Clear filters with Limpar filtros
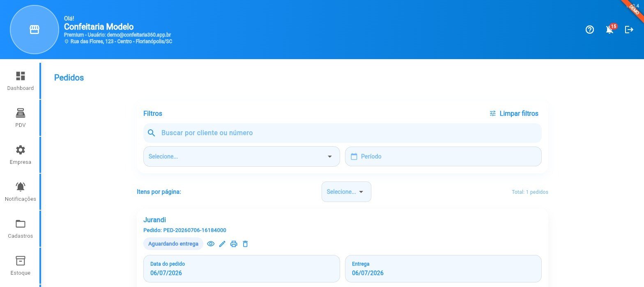 tap(514, 113)
